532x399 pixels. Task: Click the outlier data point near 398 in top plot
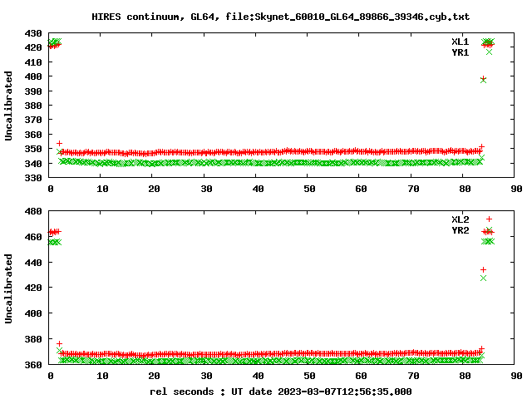point(483,80)
